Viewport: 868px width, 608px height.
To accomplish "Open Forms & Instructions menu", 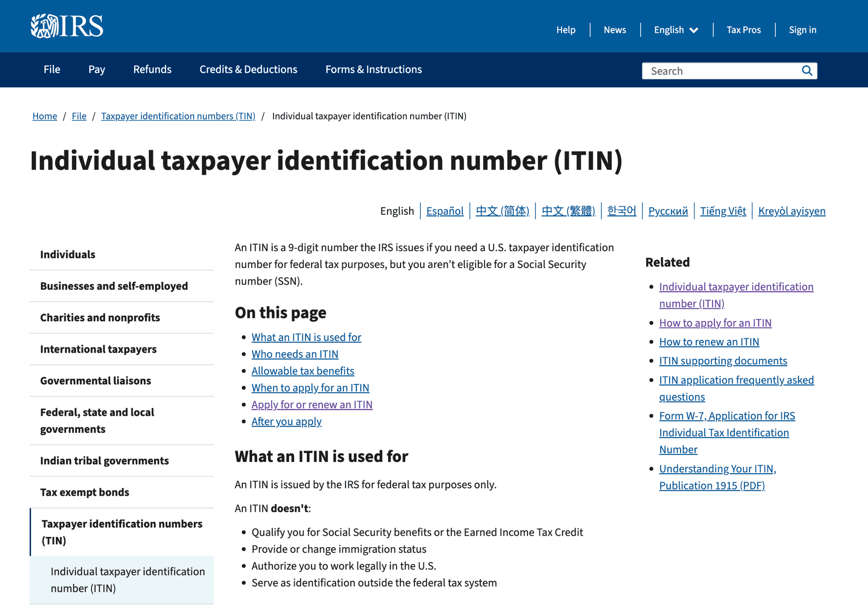I will tap(373, 69).
